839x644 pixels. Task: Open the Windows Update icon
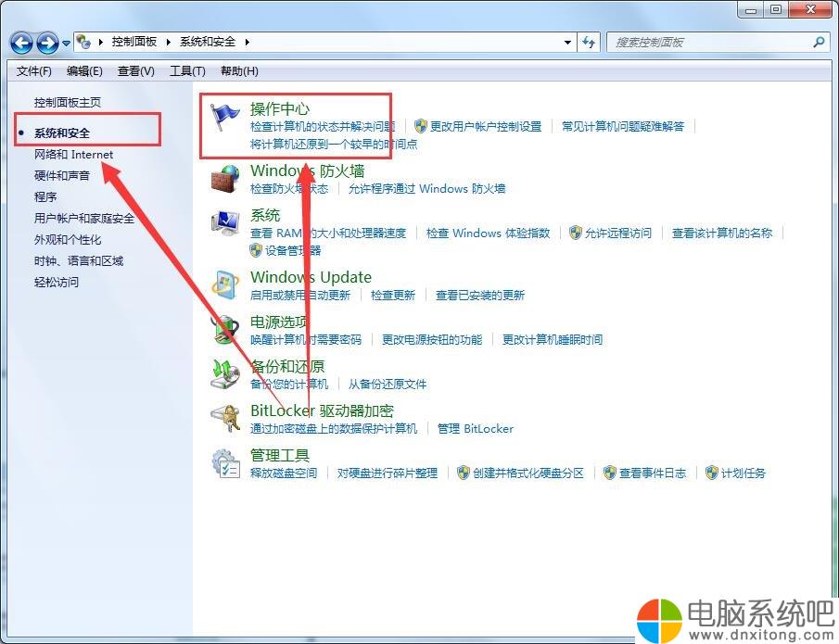pyautogui.click(x=225, y=284)
